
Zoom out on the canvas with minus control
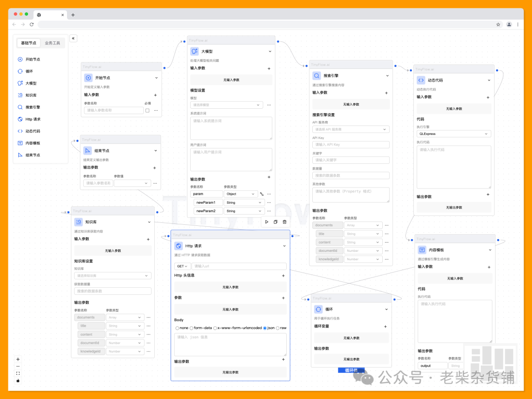tap(18, 367)
